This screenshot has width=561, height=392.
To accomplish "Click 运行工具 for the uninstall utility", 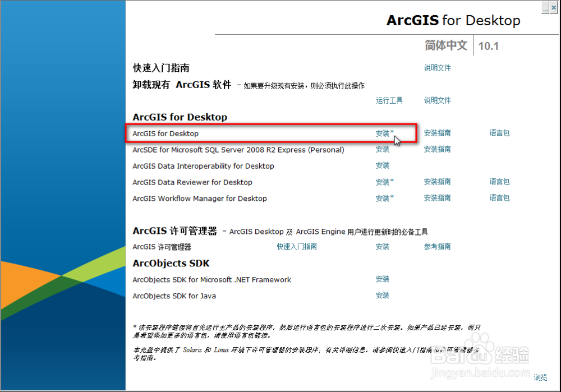I will (x=389, y=100).
